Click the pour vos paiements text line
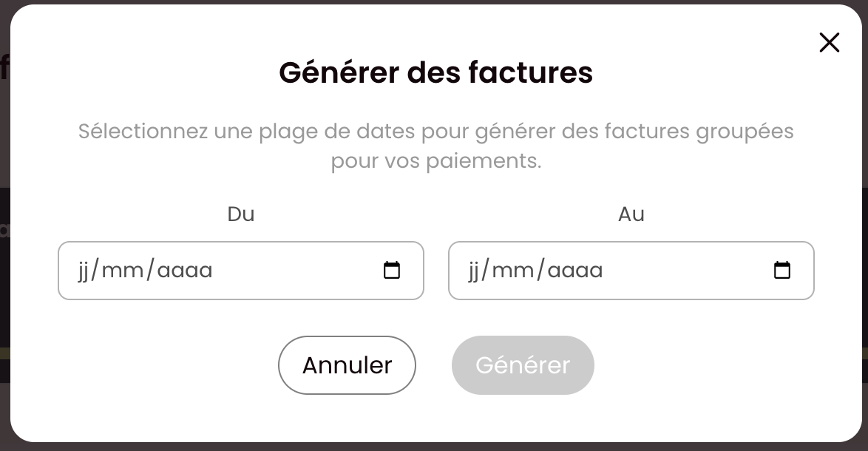This screenshot has height=451, width=868. coord(436,161)
